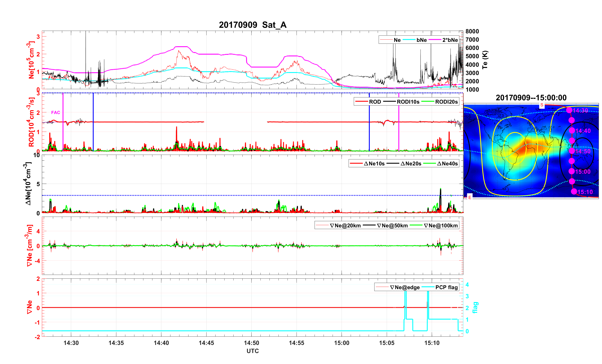This screenshot has height=364, width=602.
Task: Click the ∇Ne@50km legend entry
Action: [x=392, y=226]
